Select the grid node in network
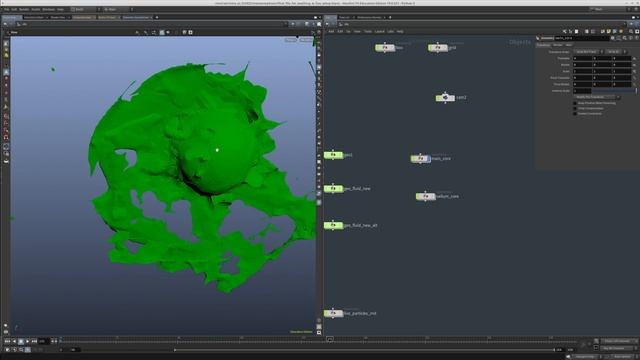This screenshot has width=640, height=360. [x=438, y=48]
